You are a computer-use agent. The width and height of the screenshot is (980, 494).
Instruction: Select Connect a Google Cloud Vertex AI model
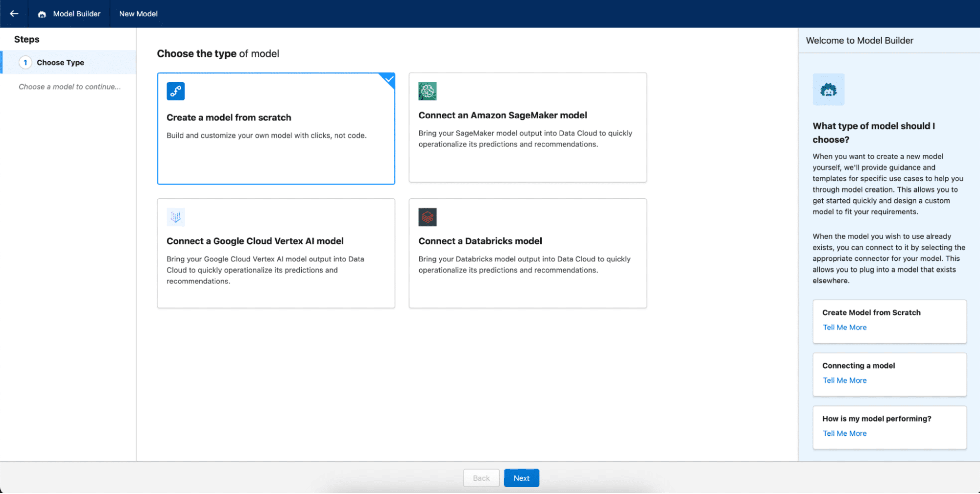(276, 253)
